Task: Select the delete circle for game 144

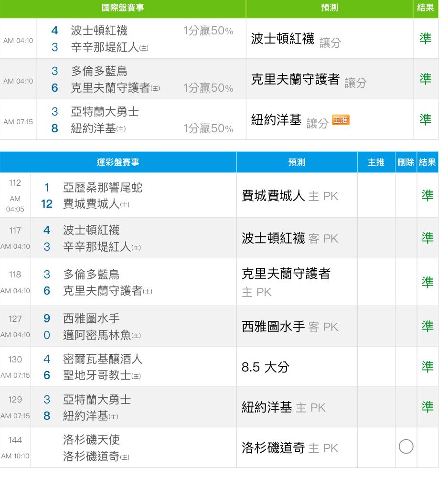Action: point(405,446)
